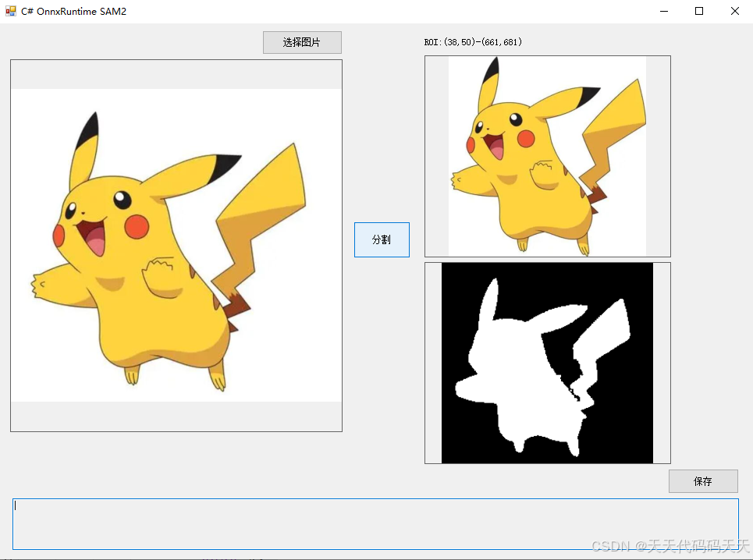Focus the empty log text box
This screenshot has width=753, height=560.
(x=375, y=523)
